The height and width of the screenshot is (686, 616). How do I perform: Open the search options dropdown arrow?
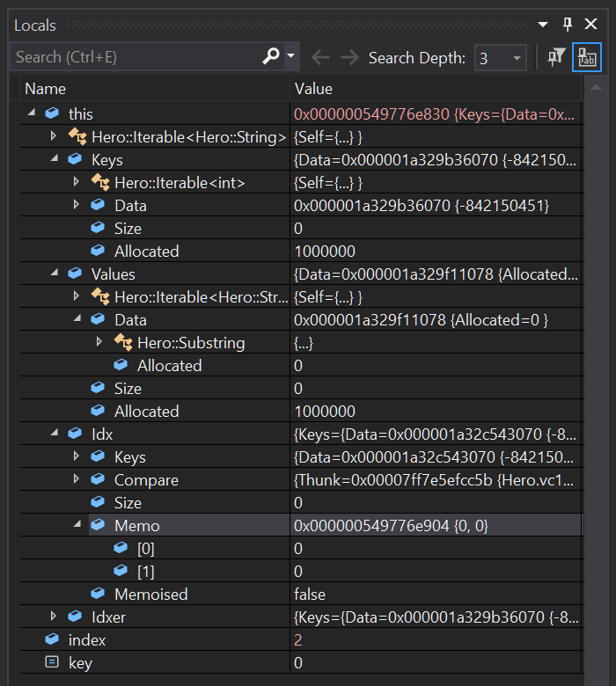tap(290, 56)
